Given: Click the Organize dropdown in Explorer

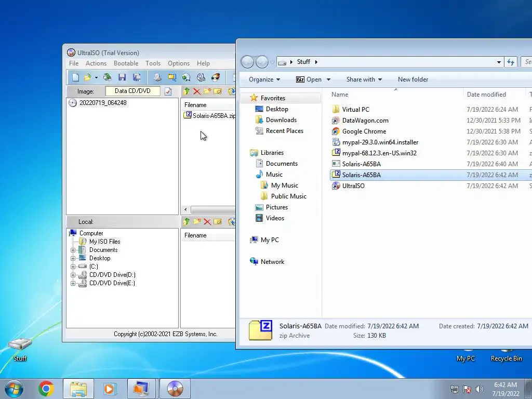Looking at the screenshot, I should [264, 79].
